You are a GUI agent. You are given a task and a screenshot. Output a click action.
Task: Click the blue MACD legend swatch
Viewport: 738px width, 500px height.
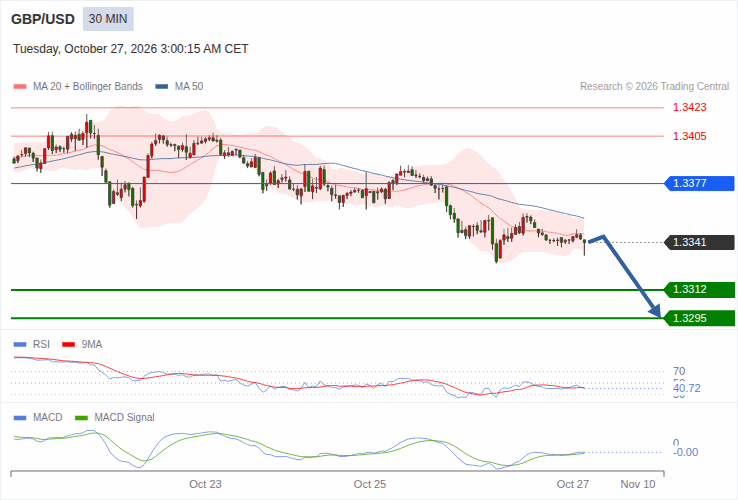(20, 418)
